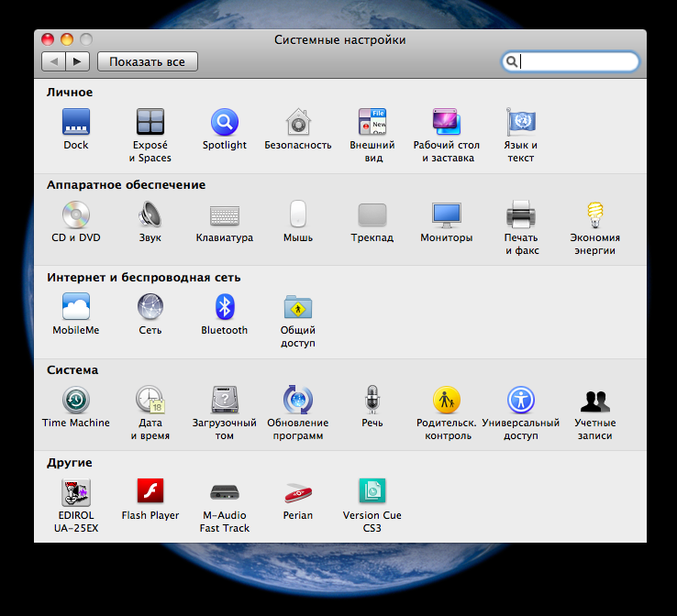Click the magnifier icon in search field

click(511, 61)
